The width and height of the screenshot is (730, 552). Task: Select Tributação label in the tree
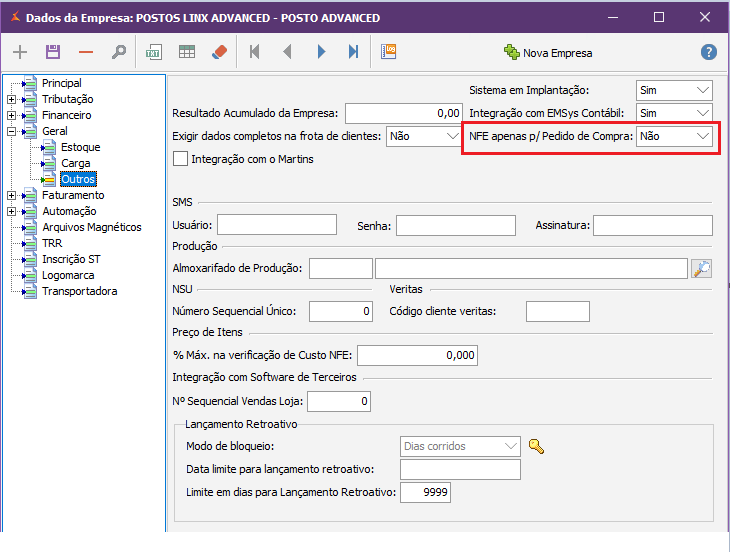(68, 99)
